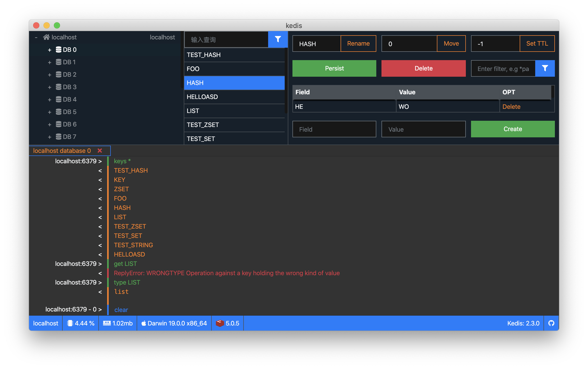The height and width of the screenshot is (369, 588).
Task: Select the TEST_HASH key in the list
Action: 234,55
